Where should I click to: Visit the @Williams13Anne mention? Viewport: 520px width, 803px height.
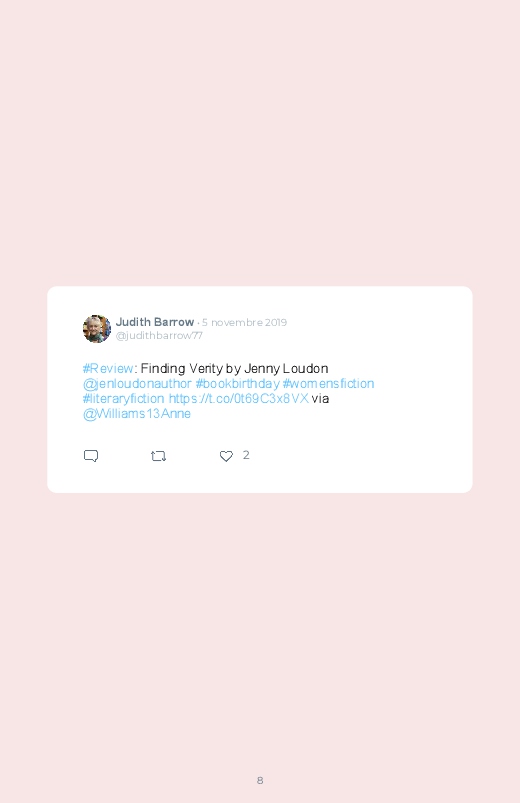pos(137,414)
